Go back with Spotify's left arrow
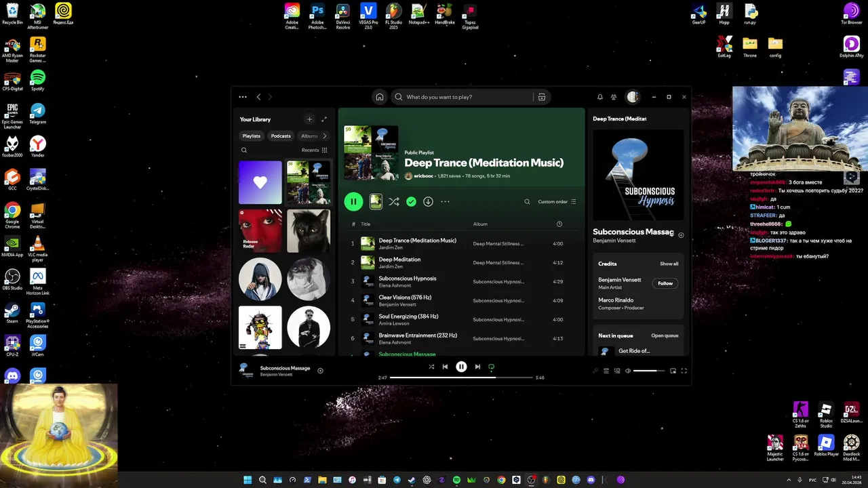Image resolution: width=868 pixels, height=488 pixels. pos(258,97)
